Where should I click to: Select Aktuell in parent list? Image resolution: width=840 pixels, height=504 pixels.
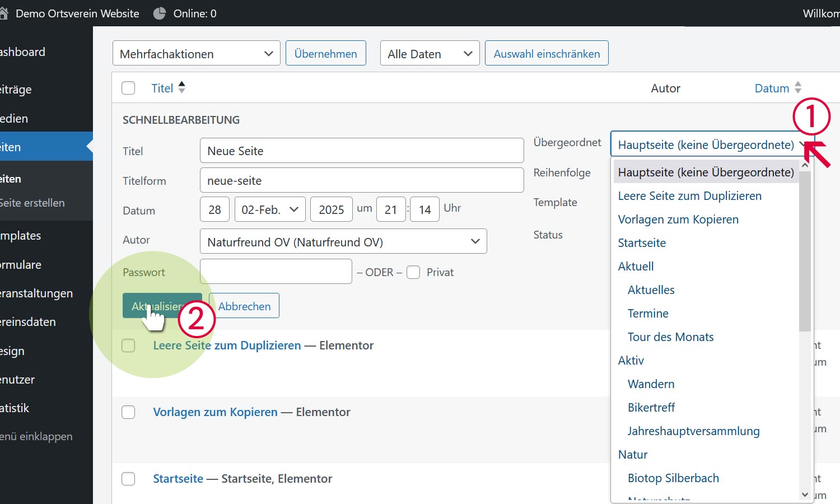click(x=636, y=267)
